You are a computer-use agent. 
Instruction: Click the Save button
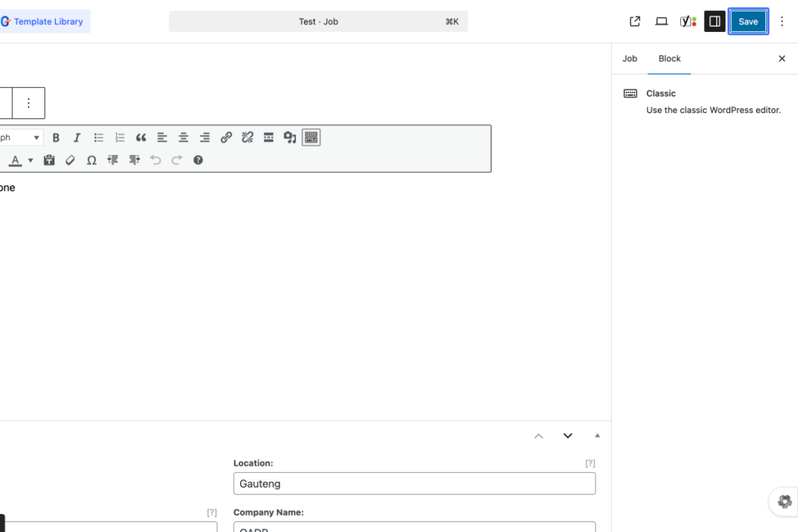tap(747, 21)
